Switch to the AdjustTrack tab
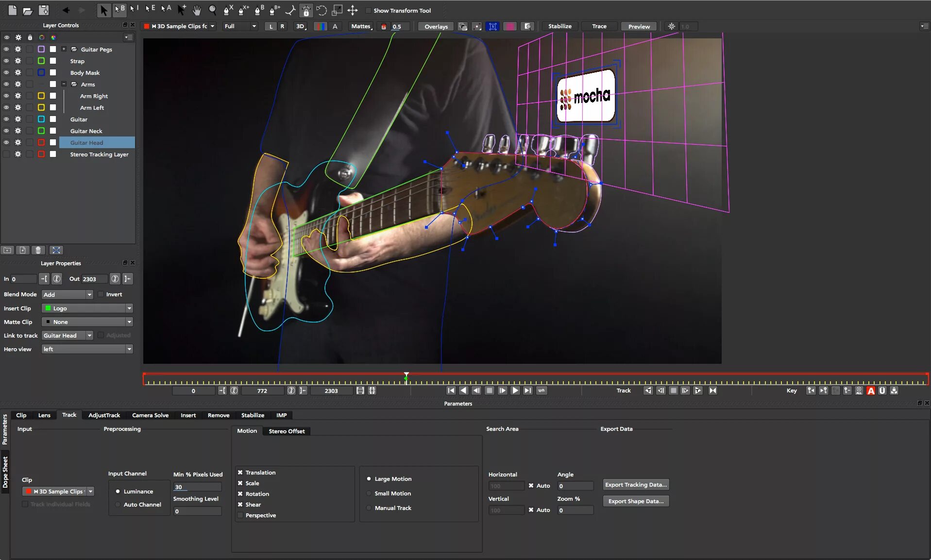The width and height of the screenshot is (931, 560). pos(104,415)
